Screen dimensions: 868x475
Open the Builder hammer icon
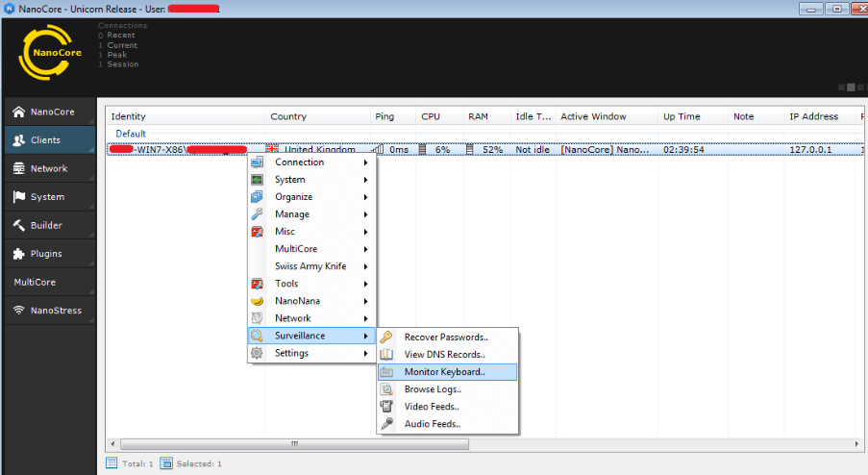(x=18, y=226)
